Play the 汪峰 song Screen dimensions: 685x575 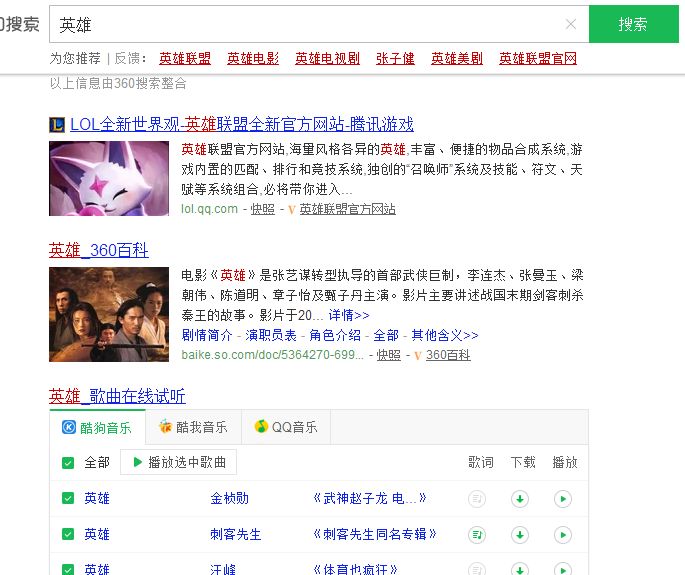click(x=563, y=569)
